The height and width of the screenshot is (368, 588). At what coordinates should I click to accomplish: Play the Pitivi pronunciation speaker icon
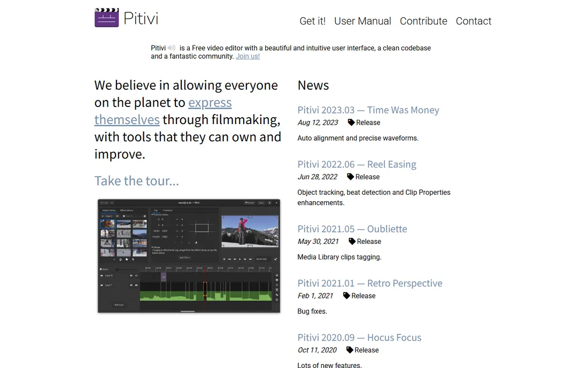click(172, 48)
